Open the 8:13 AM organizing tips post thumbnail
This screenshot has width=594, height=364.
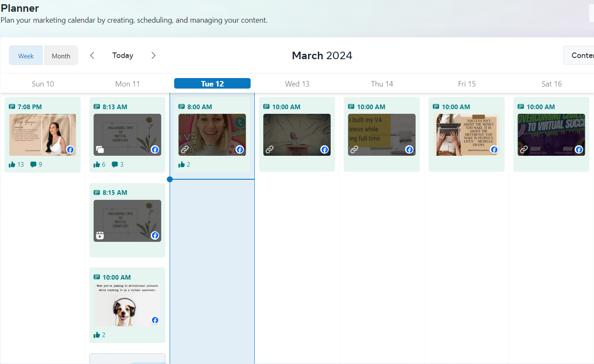point(127,135)
